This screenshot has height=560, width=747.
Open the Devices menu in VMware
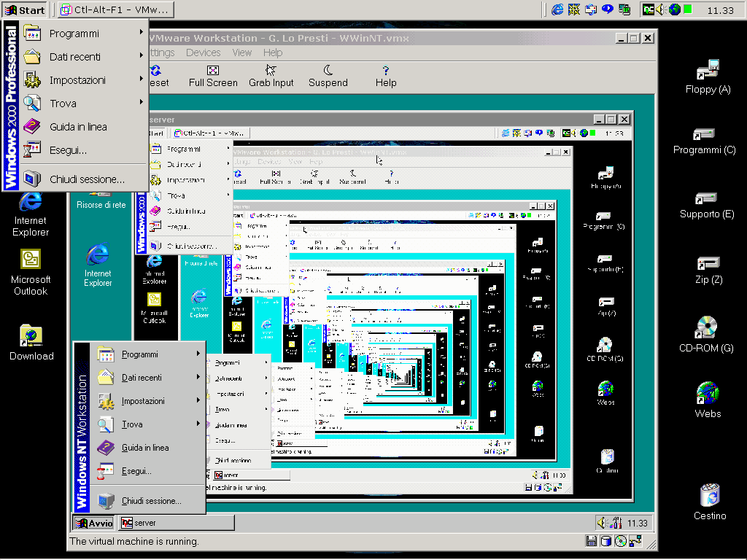[204, 52]
